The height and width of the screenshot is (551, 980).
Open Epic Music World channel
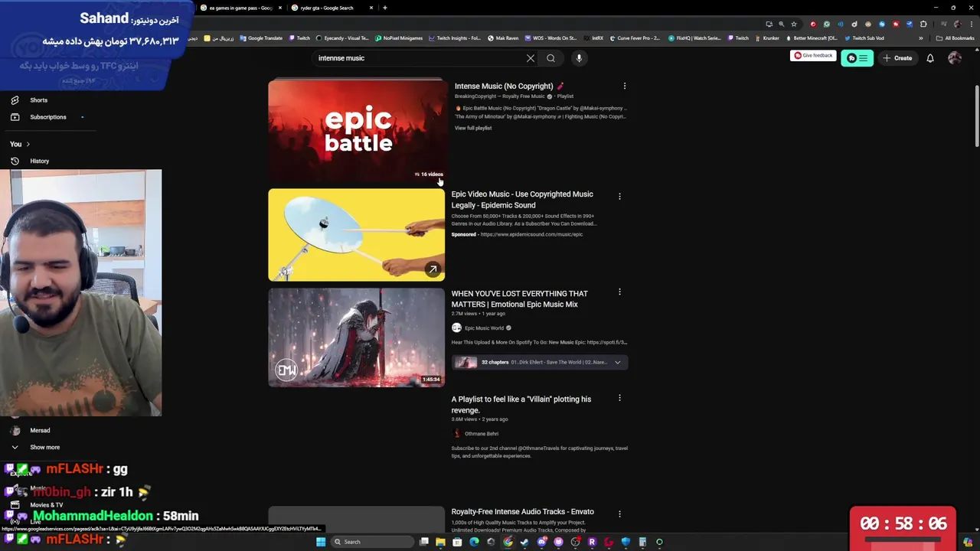coord(484,328)
